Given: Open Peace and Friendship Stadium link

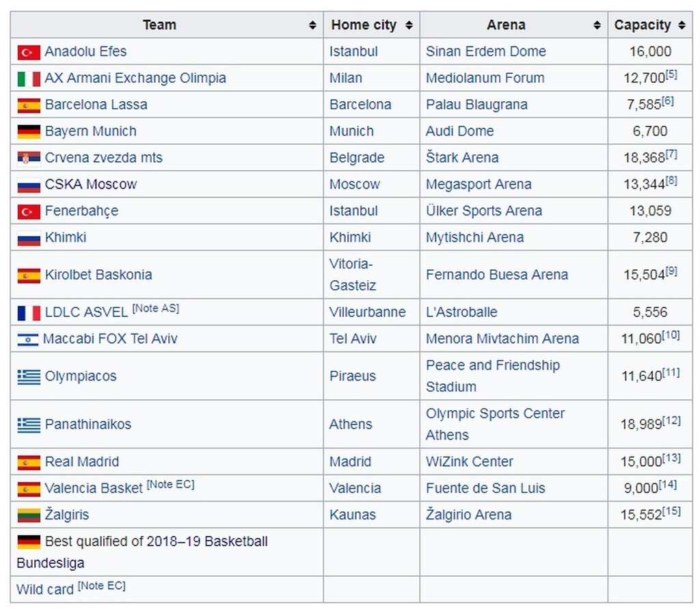Looking at the screenshot, I should coord(493,376).
